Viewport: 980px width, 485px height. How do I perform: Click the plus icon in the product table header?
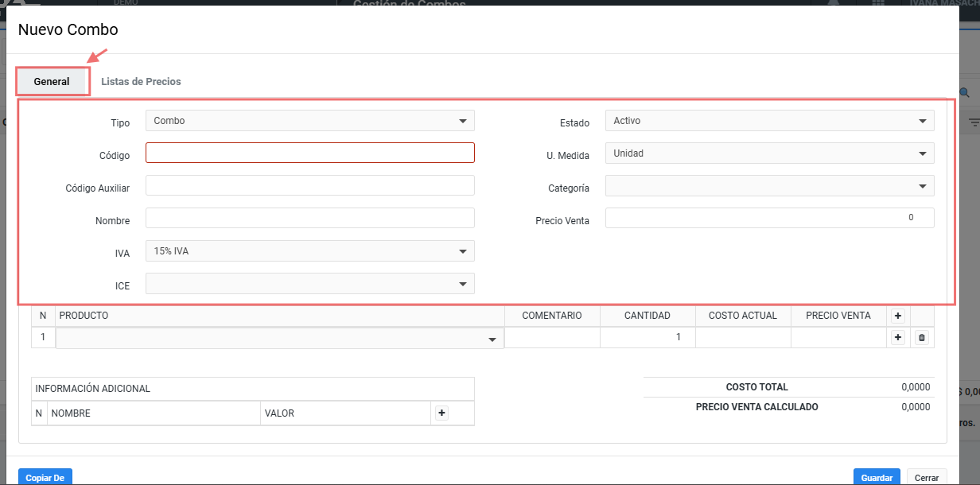pos(898,316)
